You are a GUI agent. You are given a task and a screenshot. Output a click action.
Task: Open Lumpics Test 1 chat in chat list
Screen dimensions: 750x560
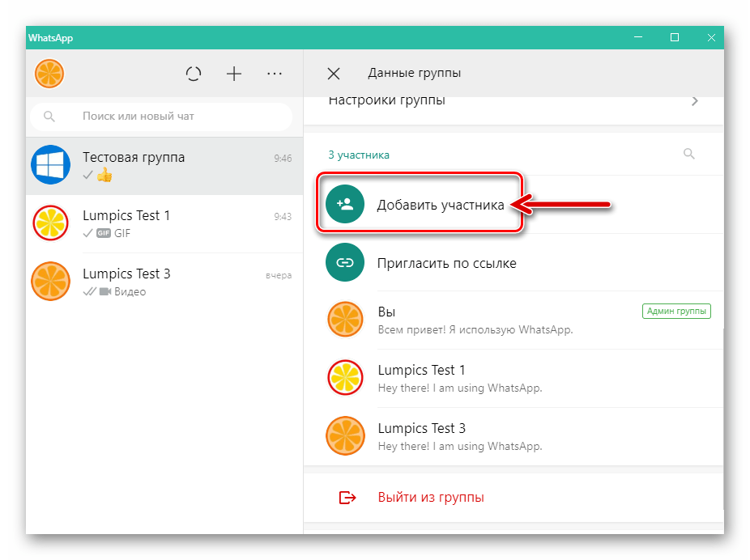point(164,223)
